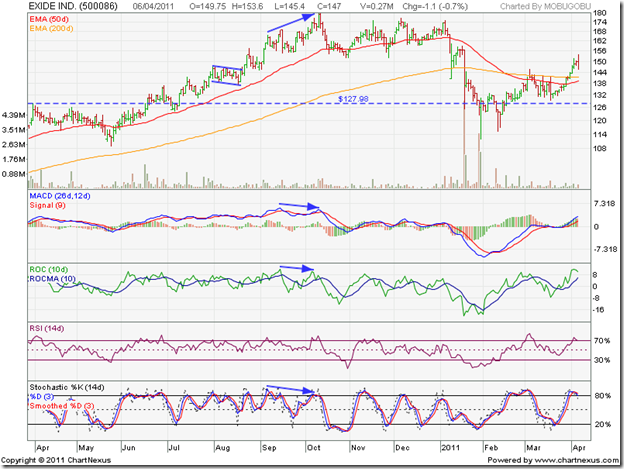
Task: Click the EMA (50d) legend label
Action: tap(49, 19)
